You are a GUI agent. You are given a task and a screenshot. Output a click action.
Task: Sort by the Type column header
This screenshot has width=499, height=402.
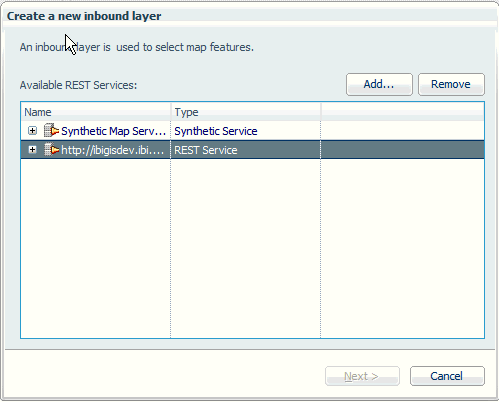246,112
